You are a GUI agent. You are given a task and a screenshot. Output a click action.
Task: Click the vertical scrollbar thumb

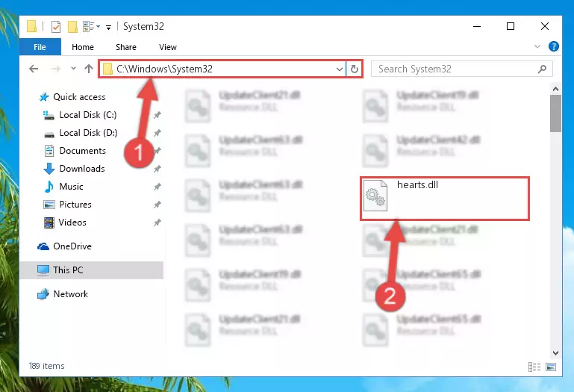(x=555, y=113)
